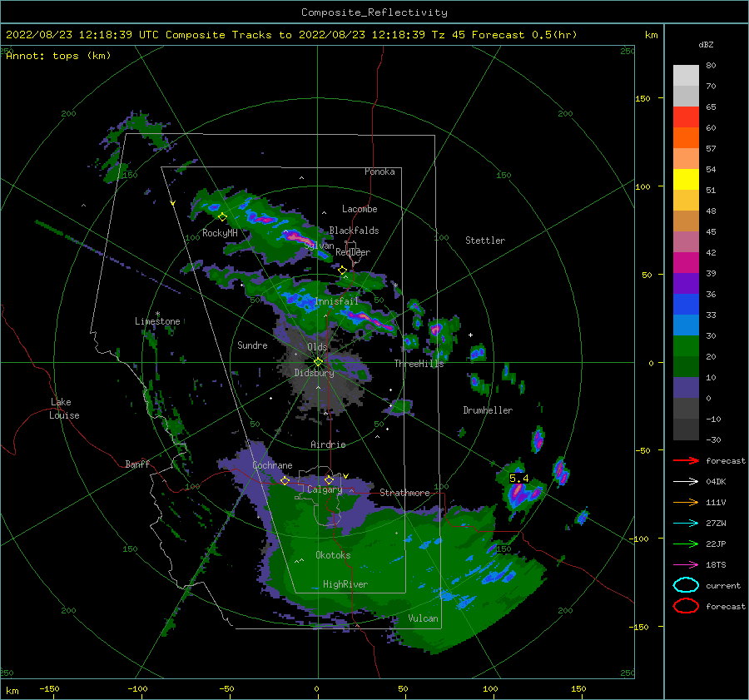Click the 'Sylvan' location label
This screenshot has height=700, width=749.
[319, 246]
